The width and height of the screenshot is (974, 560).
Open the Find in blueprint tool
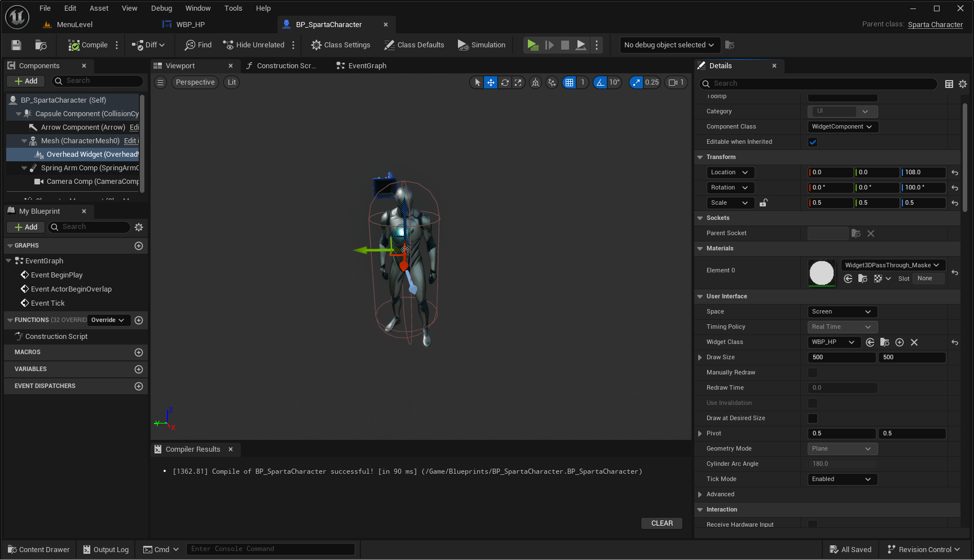point(198,45)
